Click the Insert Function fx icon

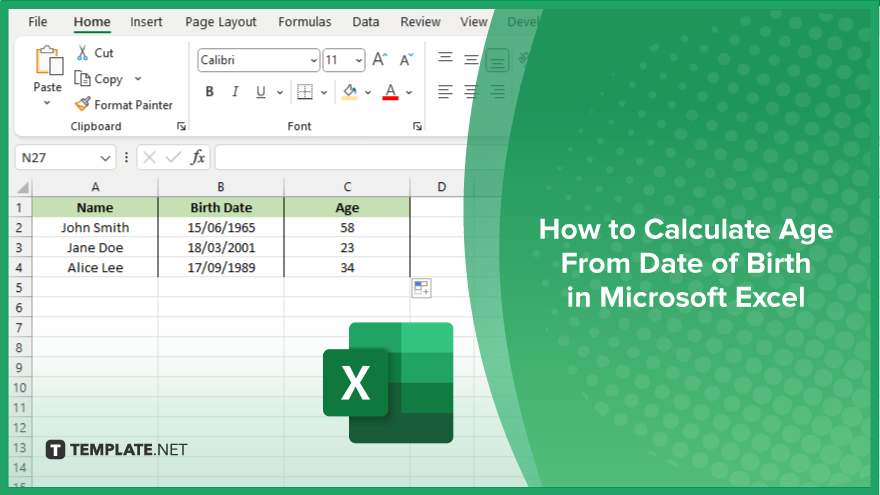(198, 157)
